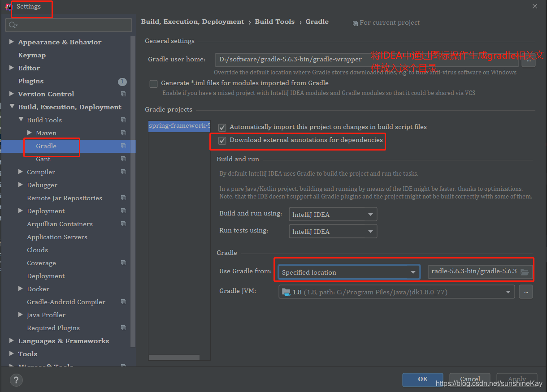Expand the Docker node
This screenshot has height=392, width=547.
(21, 289)
